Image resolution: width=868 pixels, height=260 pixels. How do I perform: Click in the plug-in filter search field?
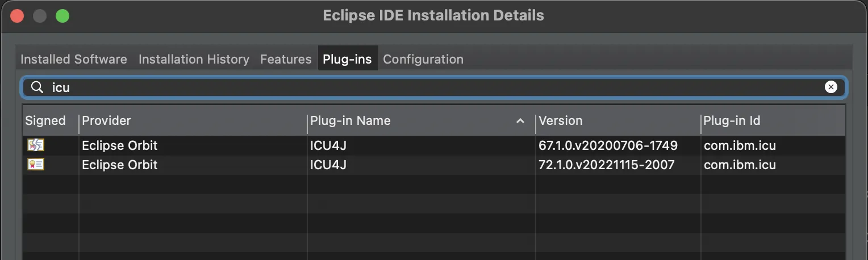(x=432, y=87)
